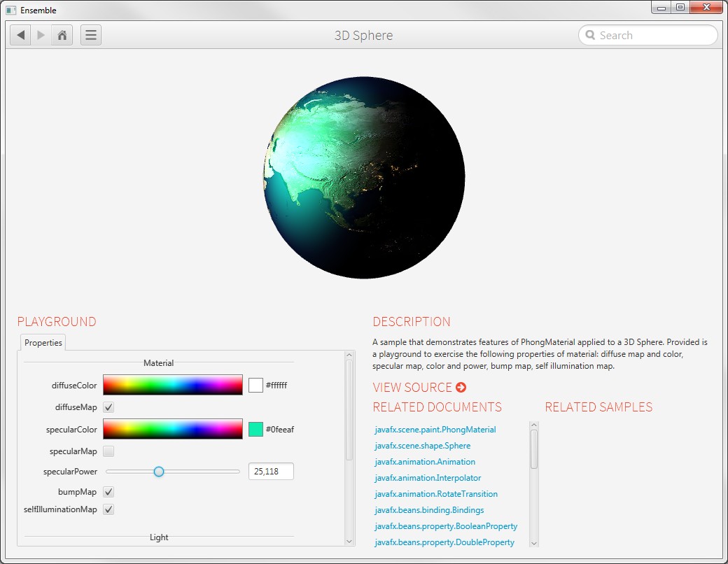Screen dimensions: 728x564
Task: Click the Ensemble window app icon
Action: 11,10
